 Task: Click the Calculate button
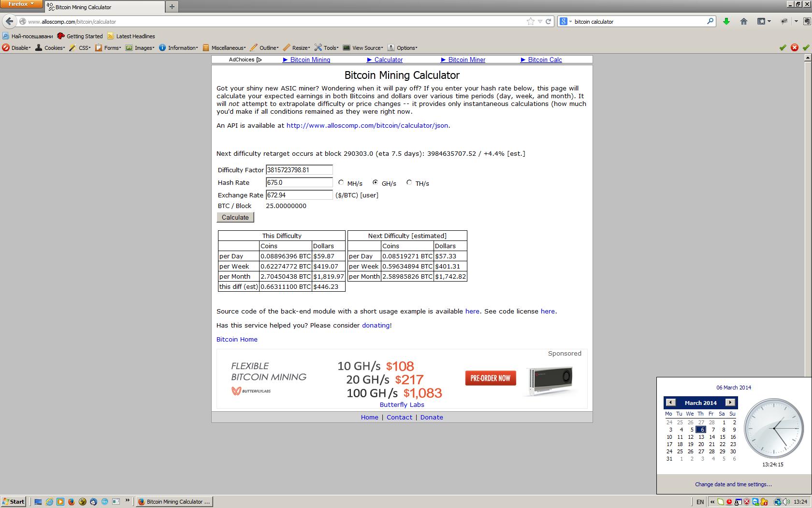pos(235,217)
